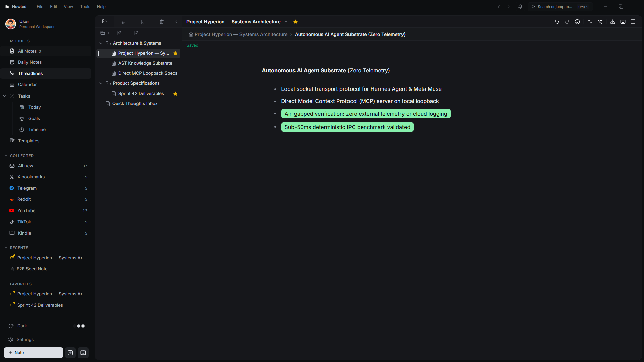Open the bookmarks tab icon
Screen dimensions: 644x362
click(143, 22)
